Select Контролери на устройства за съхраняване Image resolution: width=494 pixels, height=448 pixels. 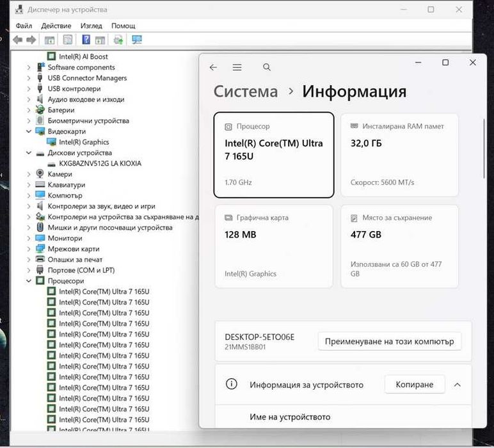[x=123, y=217]
